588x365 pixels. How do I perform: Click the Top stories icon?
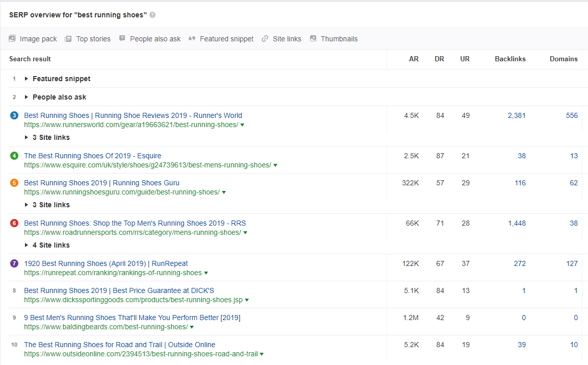tap(68, 39)
